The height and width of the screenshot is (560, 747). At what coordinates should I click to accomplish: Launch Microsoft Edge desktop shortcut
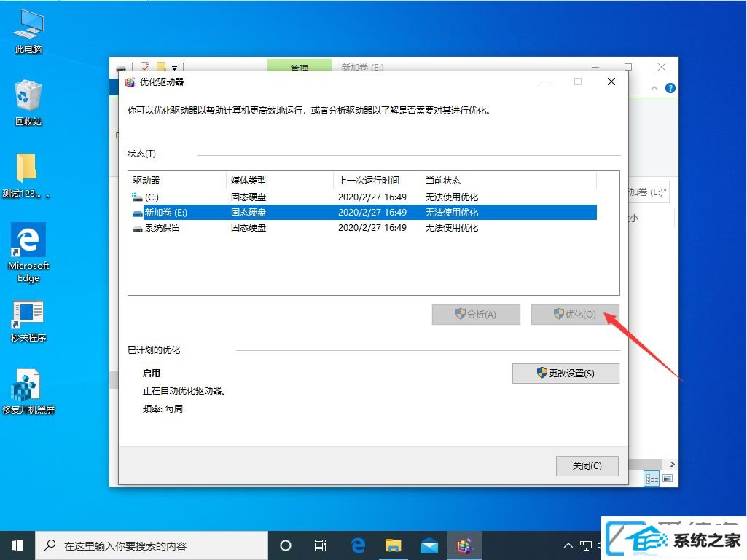point(28,253)
